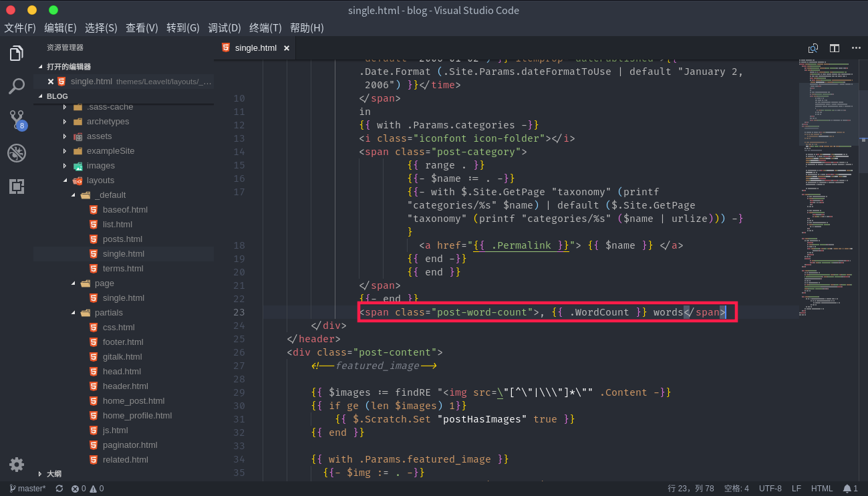The height and width of the screenshot is (496, 868).
Task: Click the synchronize changes icon in status bar
Action: click(x=59, y=489)
